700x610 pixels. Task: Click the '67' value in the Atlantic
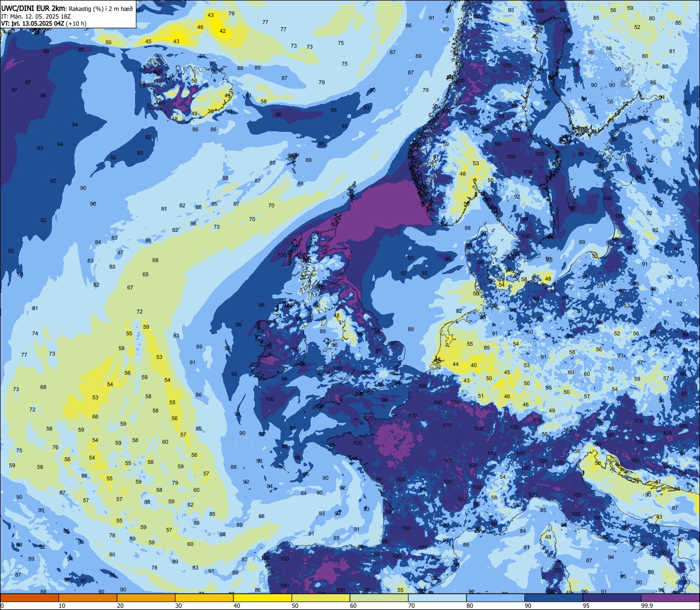pos(130,288)
